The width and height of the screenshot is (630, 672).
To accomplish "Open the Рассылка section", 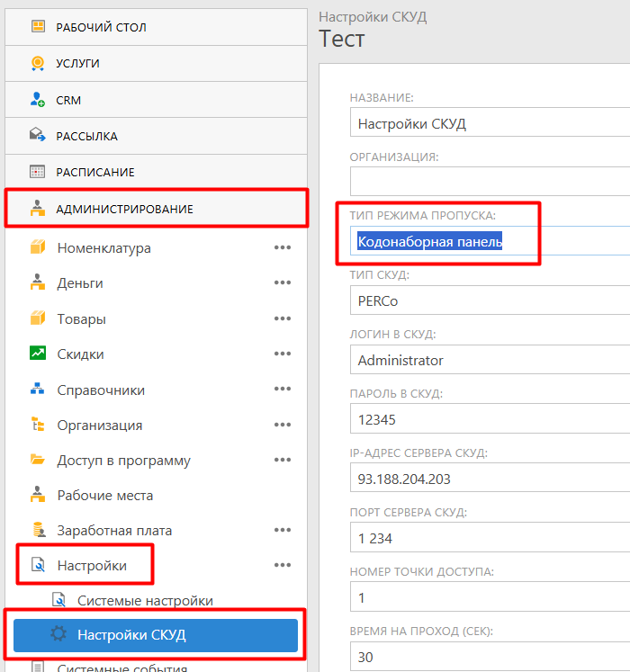I will pos(156,136).
